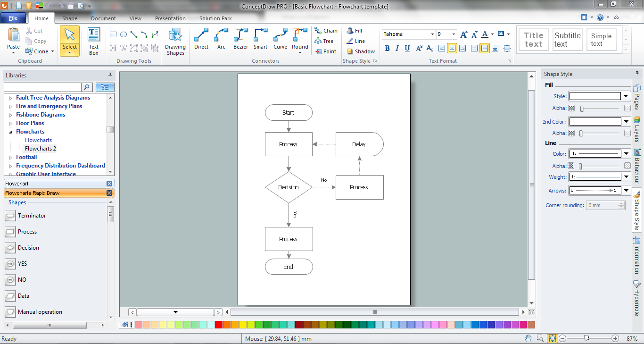This screenshot has height=344, width=644.
Task: Click the library search magnifier button
Action: coord(87,87)
